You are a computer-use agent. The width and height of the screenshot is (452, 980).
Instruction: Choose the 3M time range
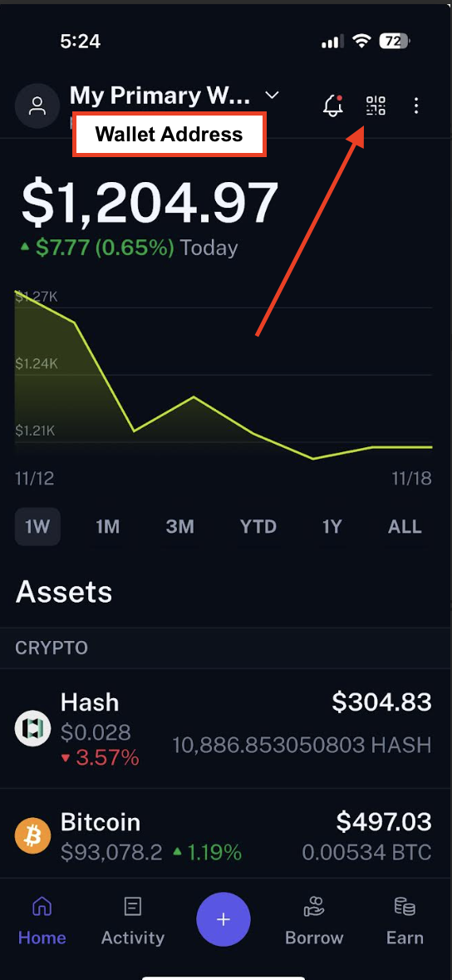[180, 527]
